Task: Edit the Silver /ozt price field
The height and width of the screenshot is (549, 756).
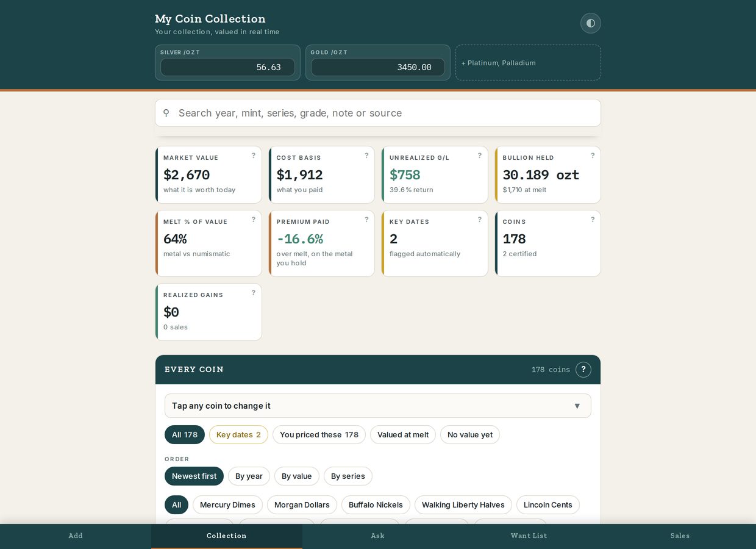Action: pos(227,67)
